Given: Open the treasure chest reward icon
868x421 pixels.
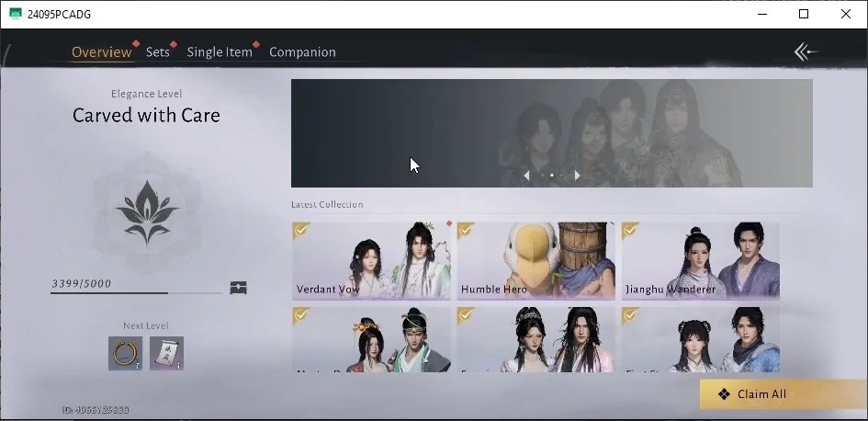Looking at the screenshot, I should 238,288.
